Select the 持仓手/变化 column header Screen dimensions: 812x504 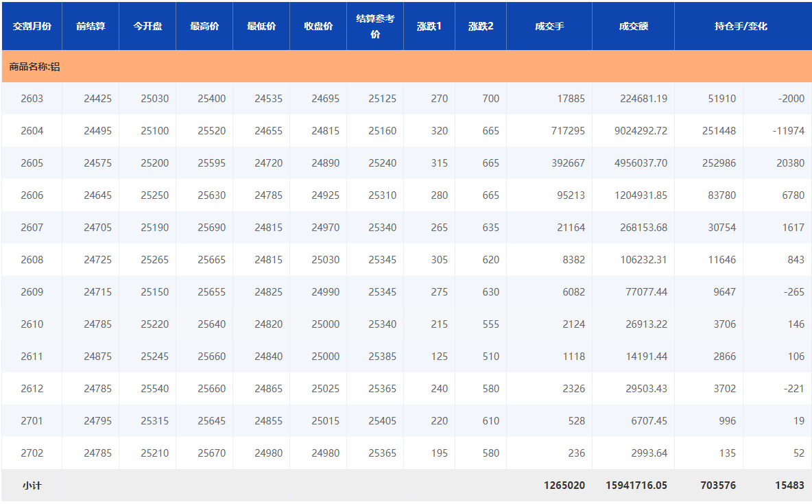[x=741, y=26]
